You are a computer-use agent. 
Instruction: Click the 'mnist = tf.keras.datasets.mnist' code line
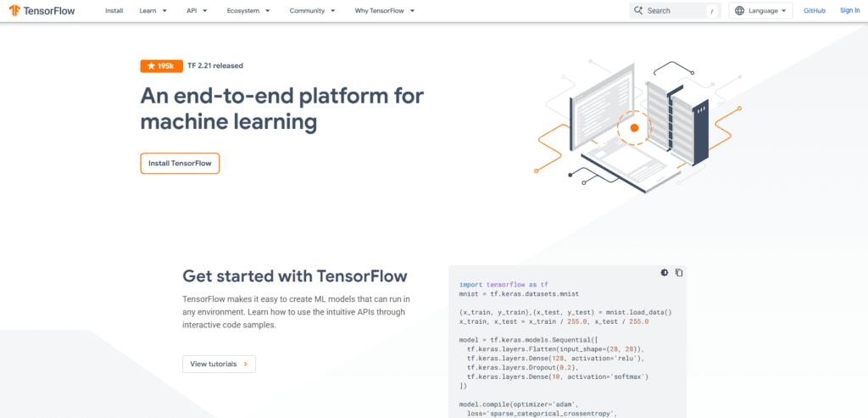(x=519, y=293)
